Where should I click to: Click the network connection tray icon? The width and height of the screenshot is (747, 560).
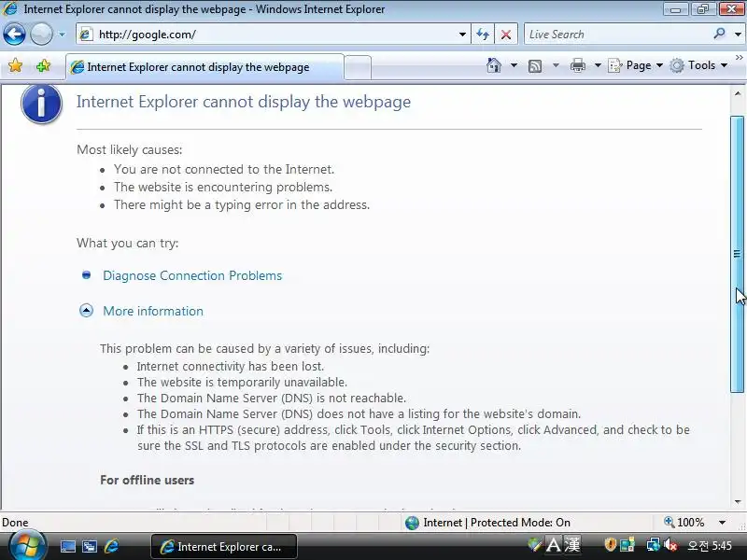[653, 544]
